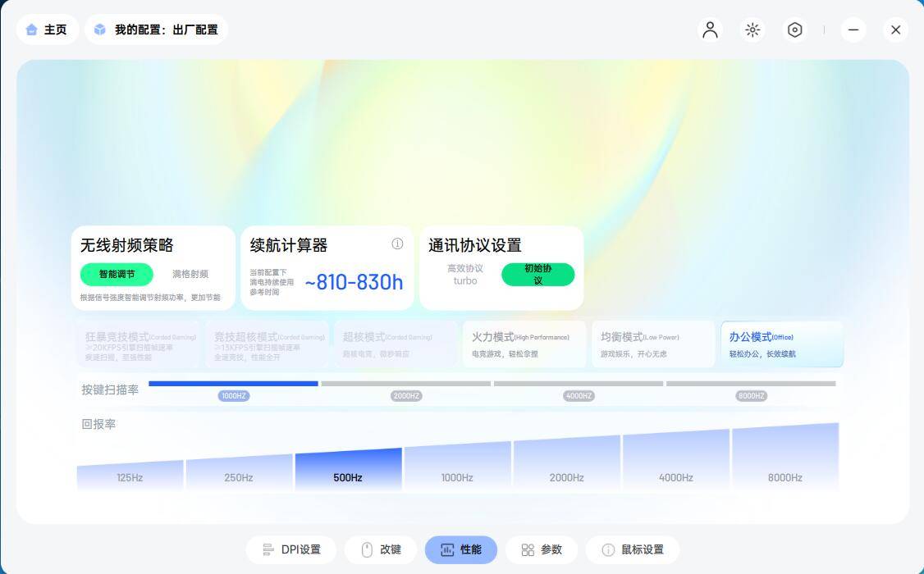The height and width of the screenshot is (574, 924).
Task: Choose 高效协议 turbo protocol
Action: coord(465,275)
